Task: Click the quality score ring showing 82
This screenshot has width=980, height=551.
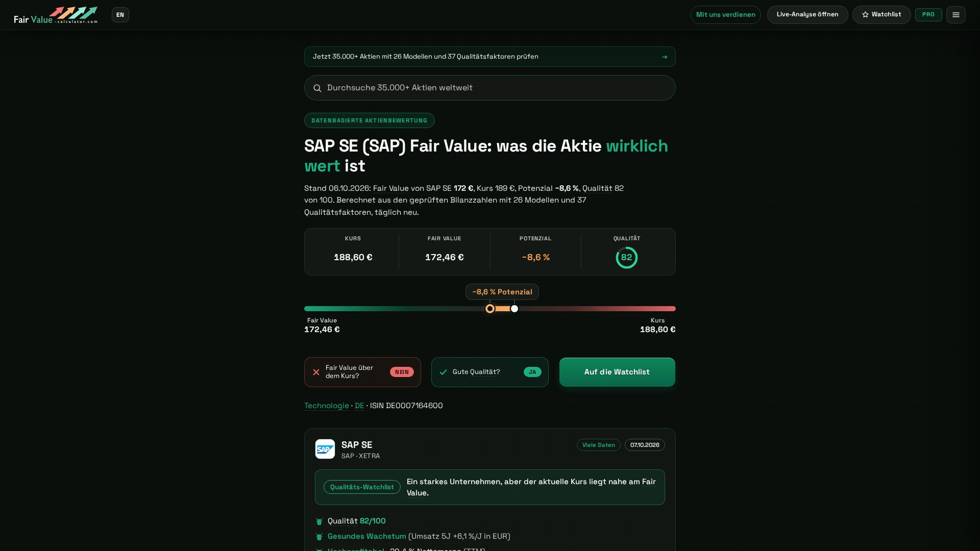Action: (626, 258)
